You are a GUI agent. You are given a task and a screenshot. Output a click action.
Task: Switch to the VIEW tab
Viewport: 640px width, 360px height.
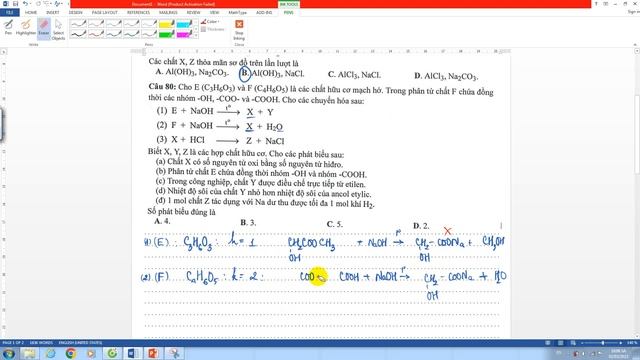point(214,13)
